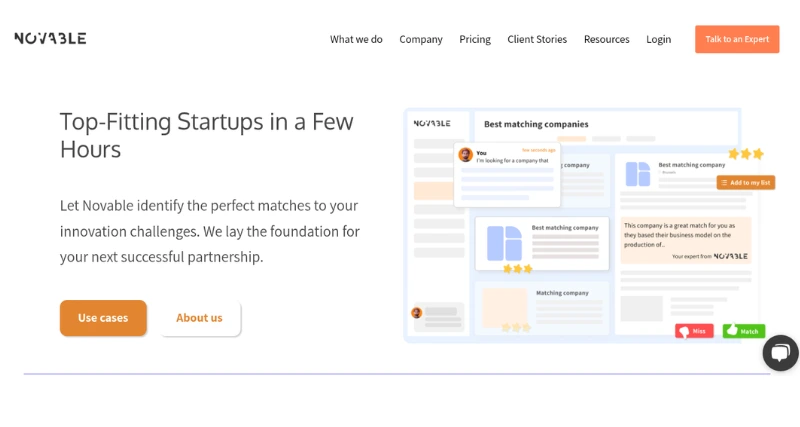The image size is (800, 427).
Task: Open the About us button
Action: click(199, 318)
